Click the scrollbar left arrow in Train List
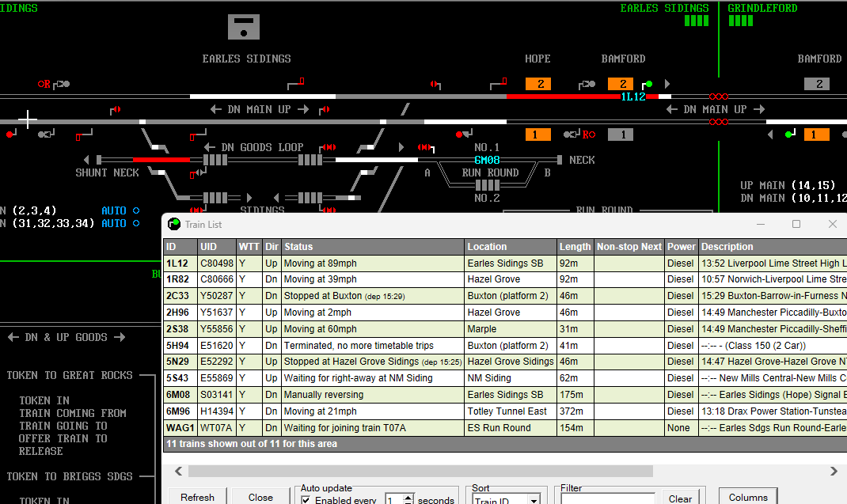Screen dimensions: 847x504 tap(179, 471)
